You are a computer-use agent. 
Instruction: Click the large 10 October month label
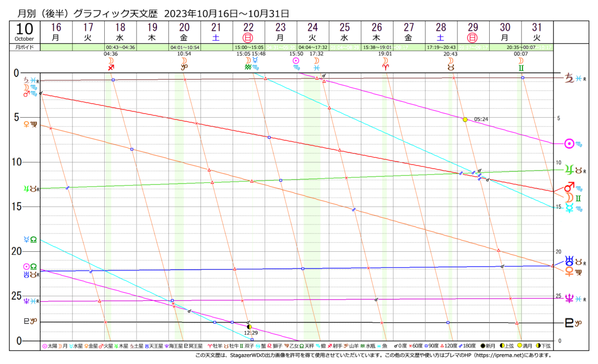click(x=24, y=32)
